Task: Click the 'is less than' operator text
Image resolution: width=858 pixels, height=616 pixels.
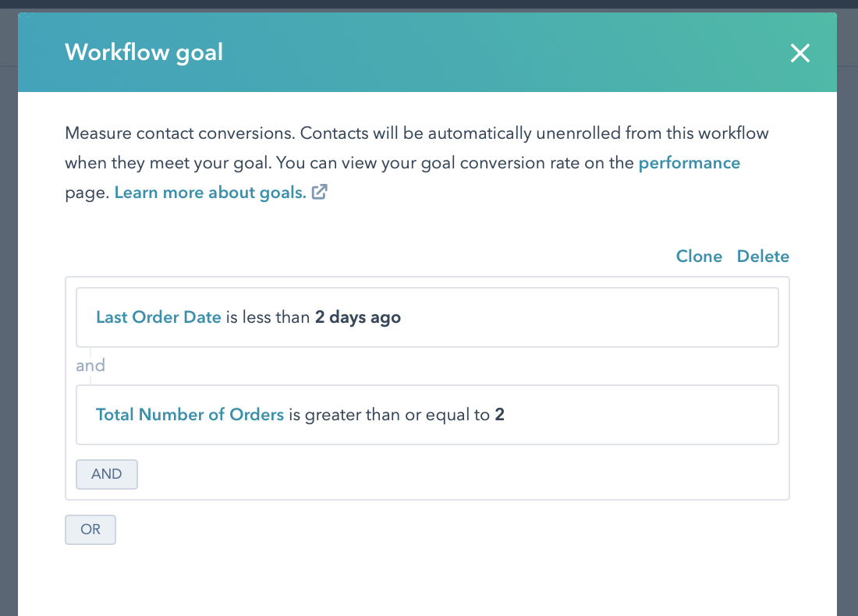Action: [268, 317]
